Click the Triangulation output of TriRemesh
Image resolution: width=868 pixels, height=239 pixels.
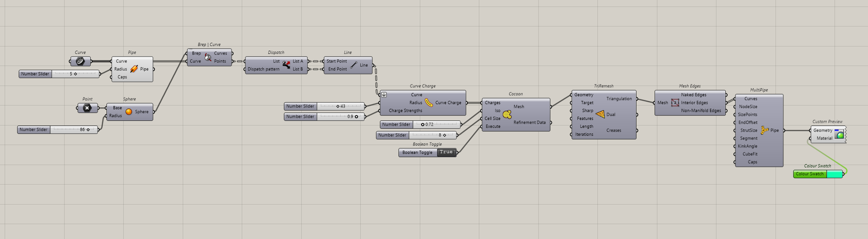coord(619,99)
